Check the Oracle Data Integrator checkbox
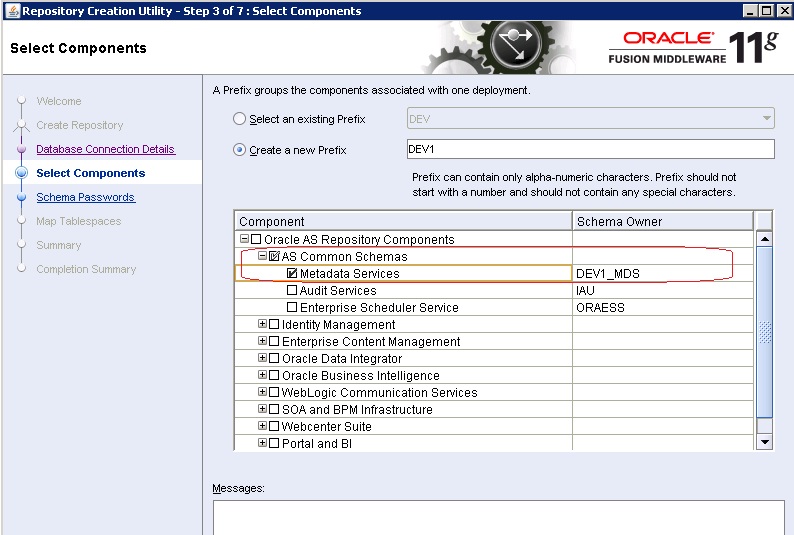794x535 pixels. click(x=274, y=358)
